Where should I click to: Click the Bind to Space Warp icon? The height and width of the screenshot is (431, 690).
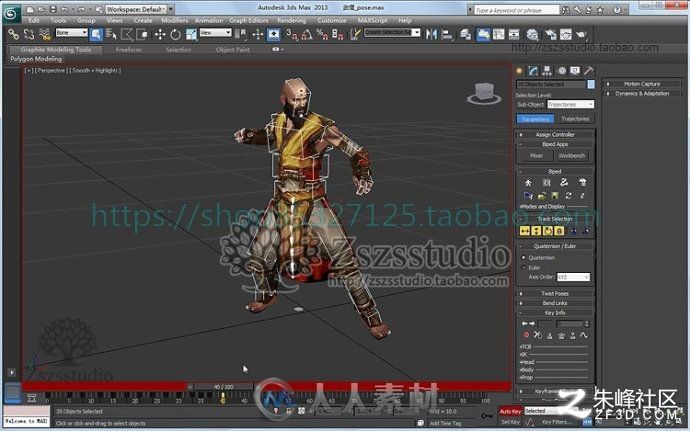(x=44, y=34)
